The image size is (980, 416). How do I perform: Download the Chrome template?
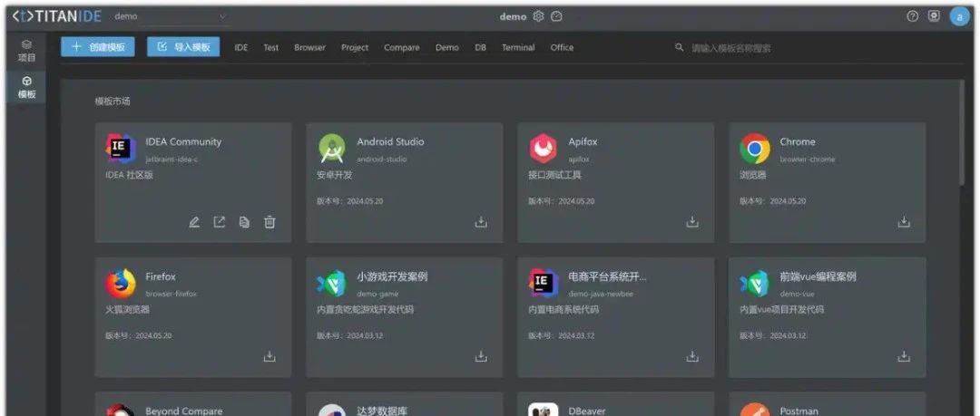click(904, 222)
